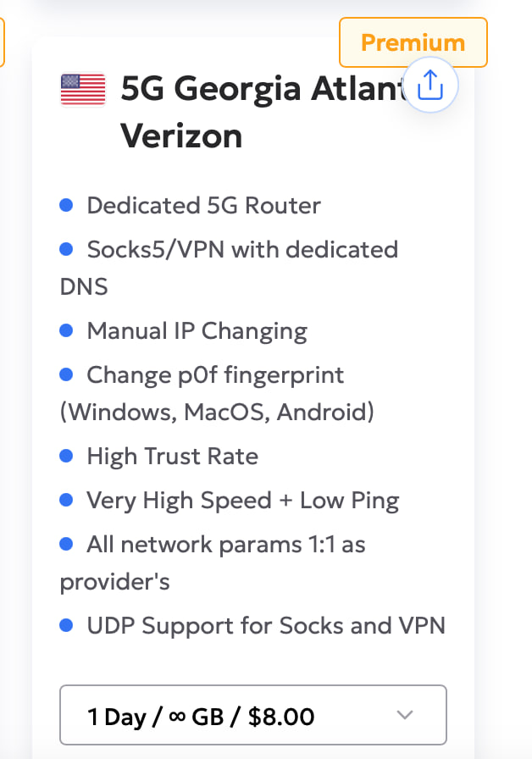The image size is (532, 759).
Task: Expand the plan selector chevron arrow
Action: [405, 716]
